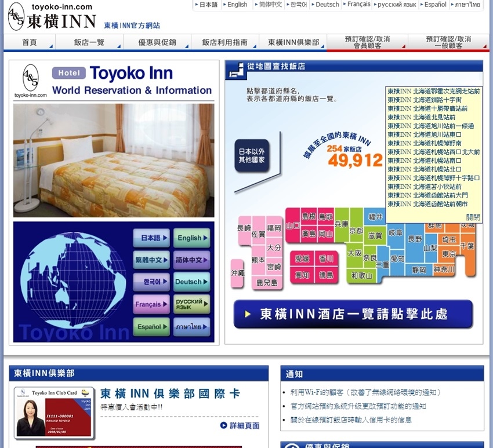This screenshot has width=493, height=448.
Task: Click the 東橫INN酒店一覽請點擊此處 banner button
Action: 353,314
